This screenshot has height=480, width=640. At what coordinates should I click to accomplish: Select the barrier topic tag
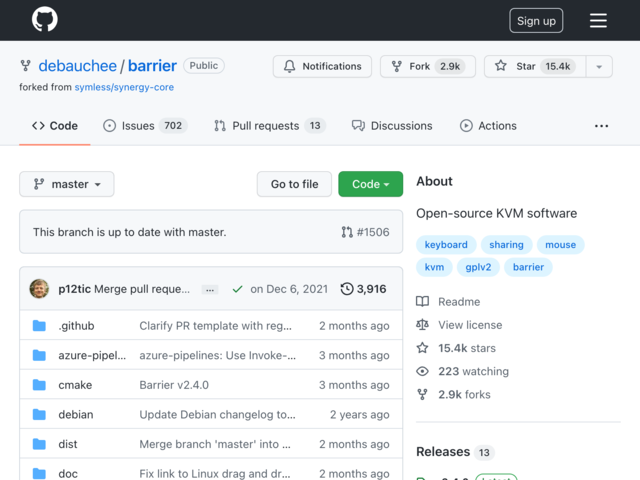pos(528,267)
